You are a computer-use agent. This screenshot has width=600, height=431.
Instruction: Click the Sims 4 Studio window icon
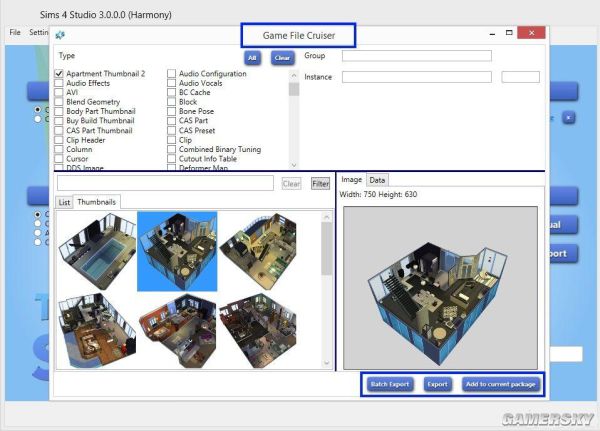(x=60, y=35)
